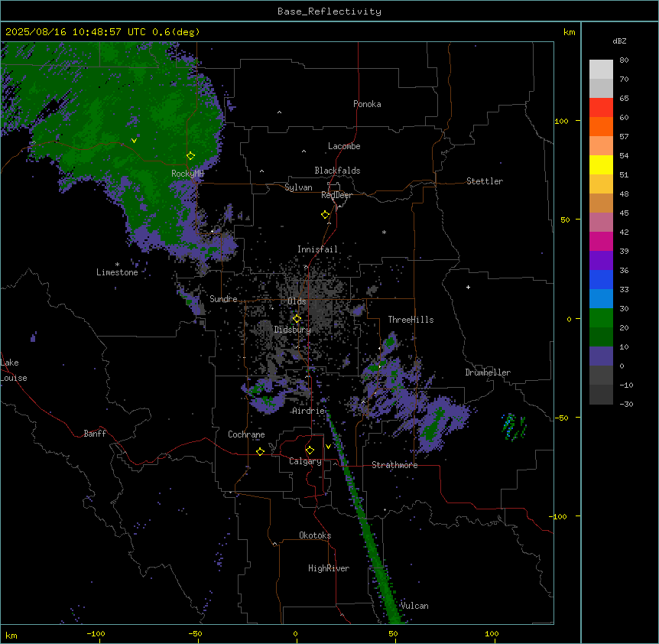The image size is (659, 644).
Task: Click the 2025/08/16 10:48:57 UTC timestamp
Action: coord(76,32)
